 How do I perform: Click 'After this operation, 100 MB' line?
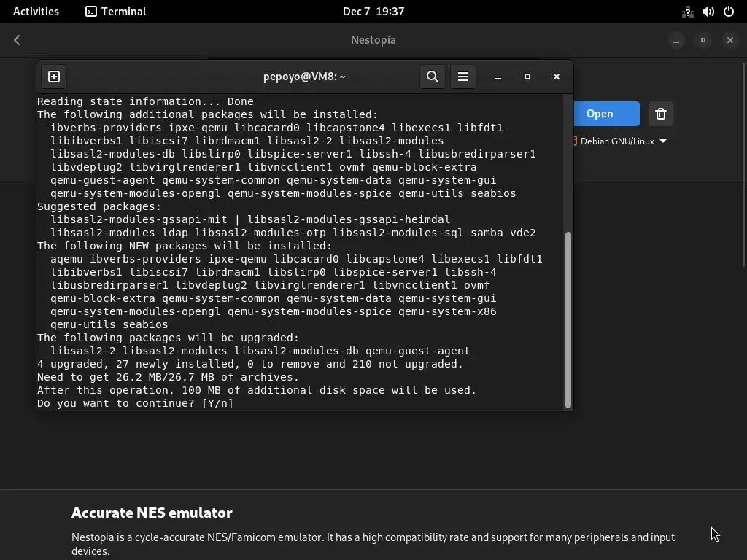257,390
